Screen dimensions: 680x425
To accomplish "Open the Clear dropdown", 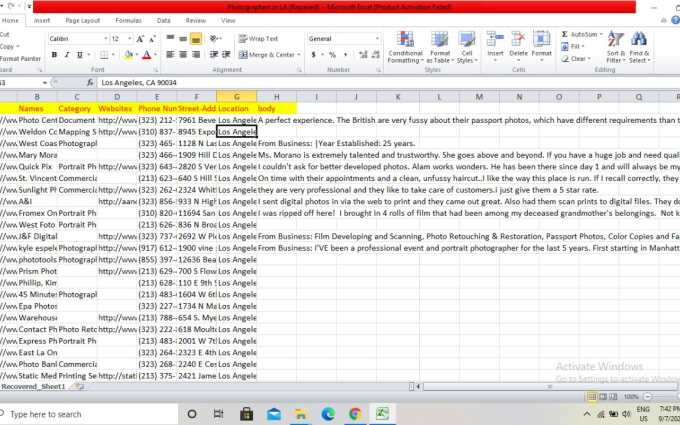I will pos(576,59).
